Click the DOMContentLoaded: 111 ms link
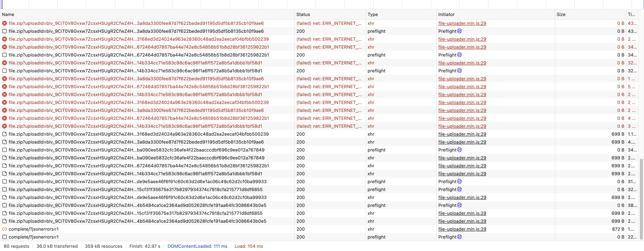The height and width of the screenshot is (251, 644). 198,246
